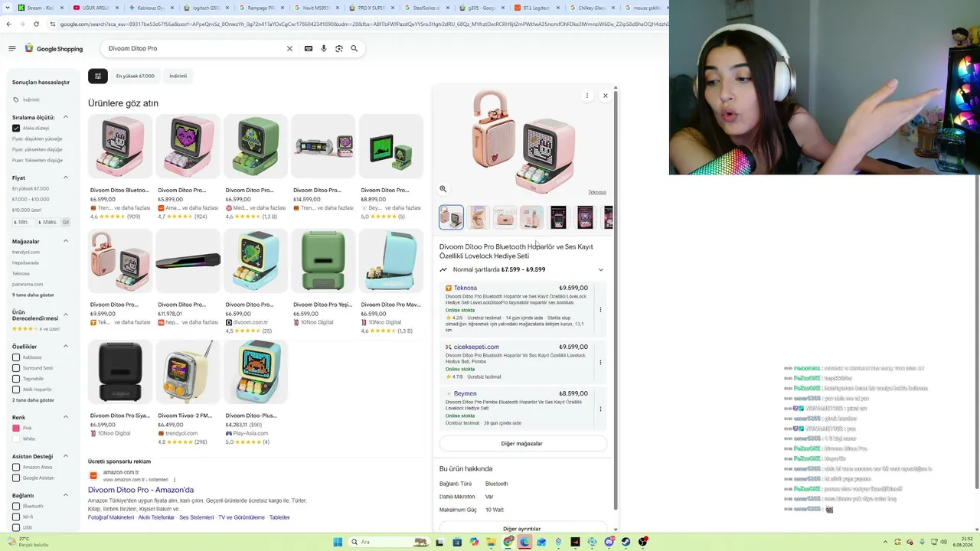Enable the Akıllı Hoparlör filter

coord(16,390)
